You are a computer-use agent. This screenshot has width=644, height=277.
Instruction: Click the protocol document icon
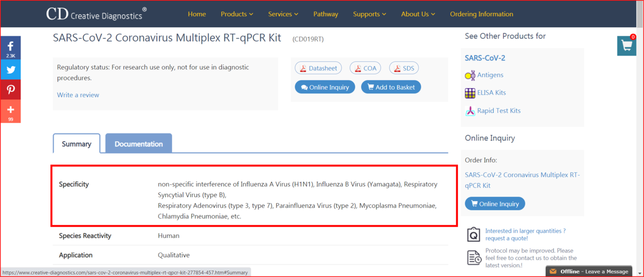474,258
